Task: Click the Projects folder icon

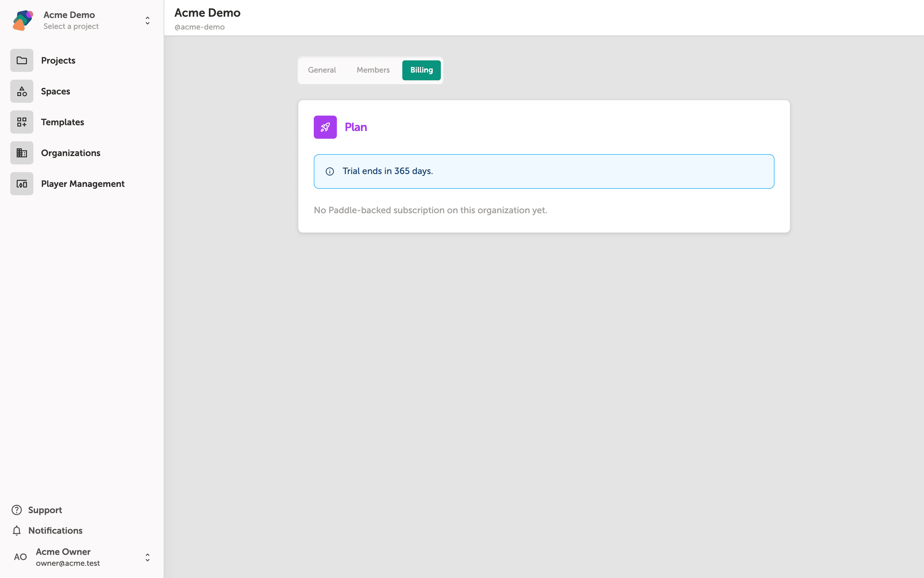Action: pos(22,60)
